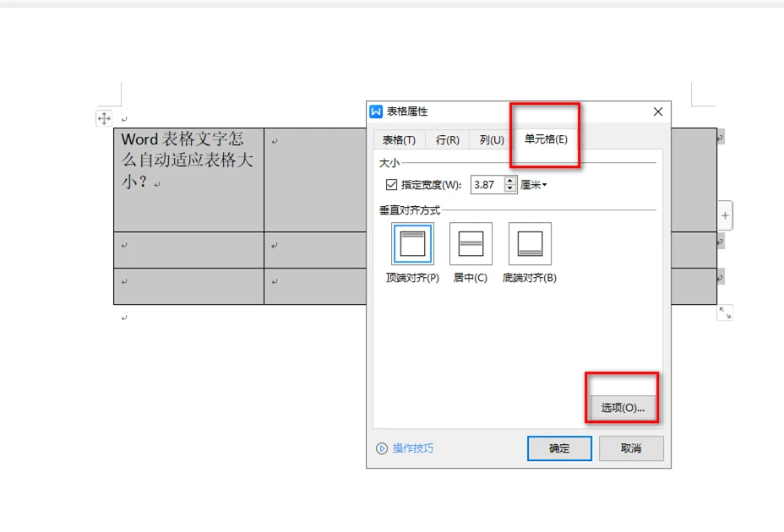Open the 选项(O)... button
Image resolution: width=784 pixels, height=532 pixels.
[623, 408]
